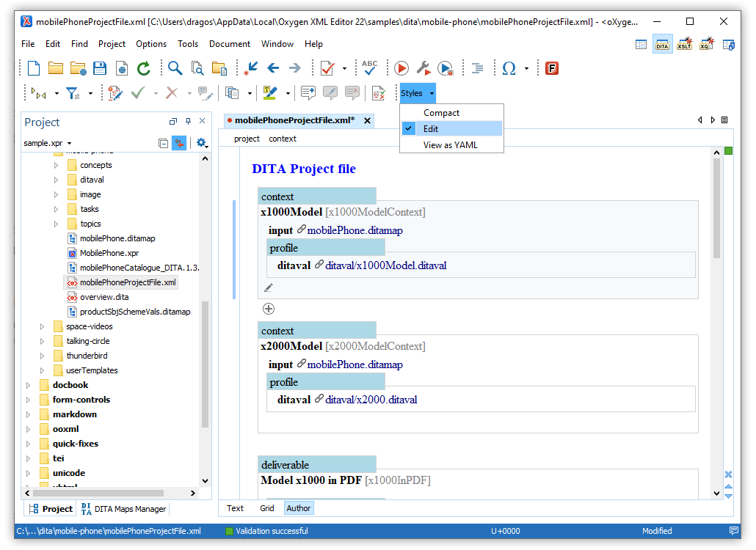Close the mobilePhoneProjectFile.xml tab
Image resolution: width=756 pixels, height=550 pixels.
tap(368, 120)
